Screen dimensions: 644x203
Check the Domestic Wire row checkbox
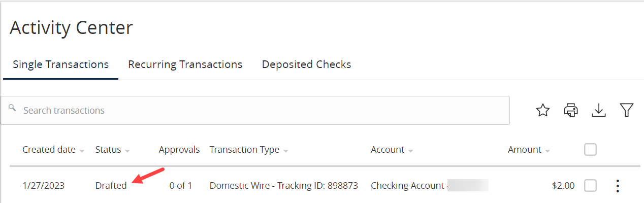coord(590,186)
